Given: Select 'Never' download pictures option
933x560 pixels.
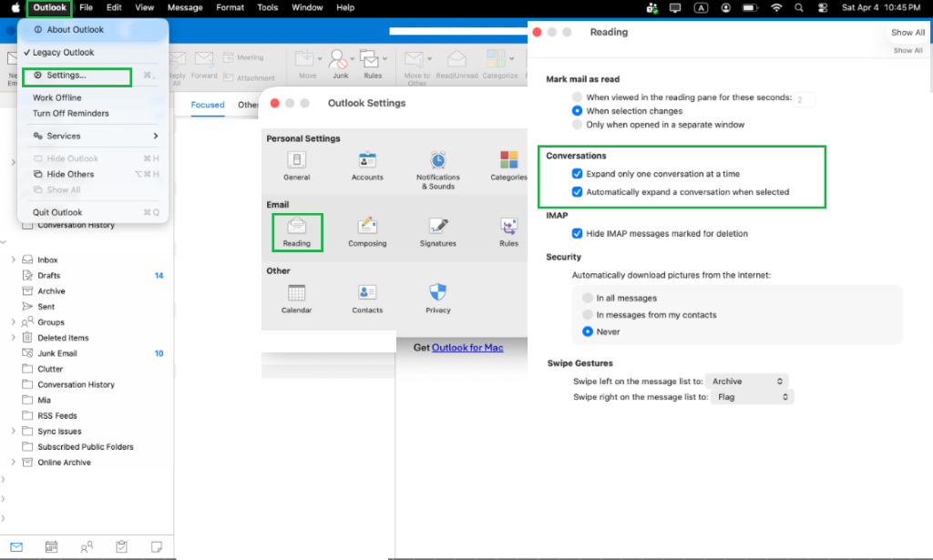Looking at the screenshot, I should (x=588, y=331).
